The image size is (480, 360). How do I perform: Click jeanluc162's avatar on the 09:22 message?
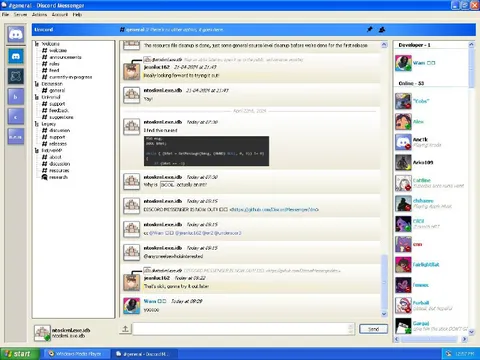click(x=132, y=282)
